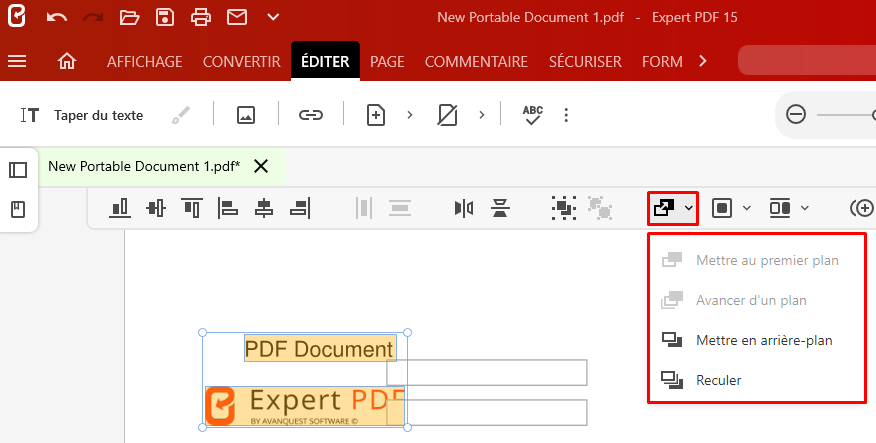Image resolution: width=876 pixels, height=443 pixels.
Task: Click the square object toolbar icon
Action: [722, 208]
